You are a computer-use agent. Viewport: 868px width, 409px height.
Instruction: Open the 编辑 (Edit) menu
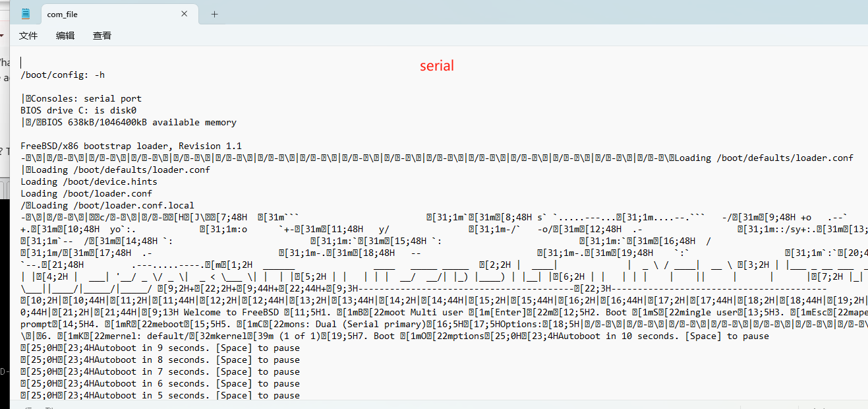tap(65, 36)
